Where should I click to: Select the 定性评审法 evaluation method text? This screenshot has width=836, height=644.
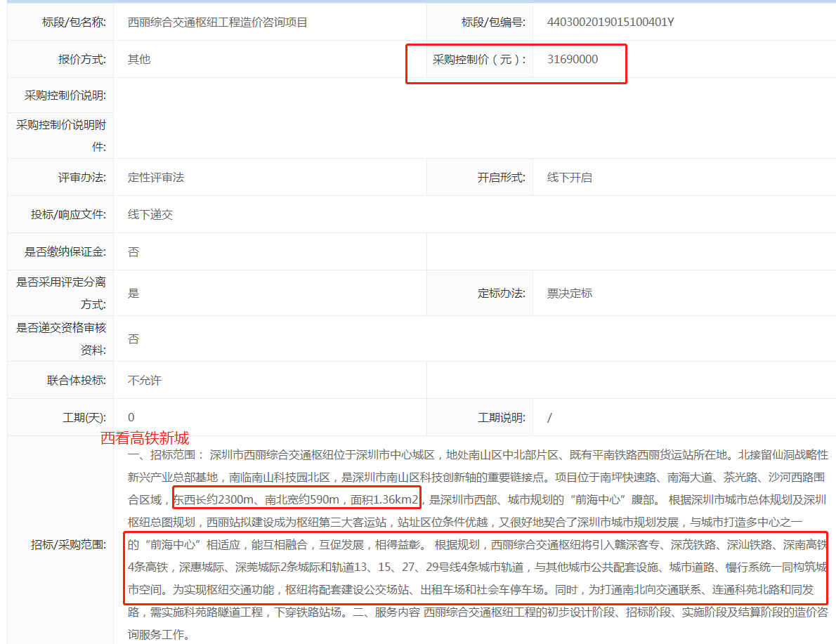pyautogui.click(x=156, y=178)
